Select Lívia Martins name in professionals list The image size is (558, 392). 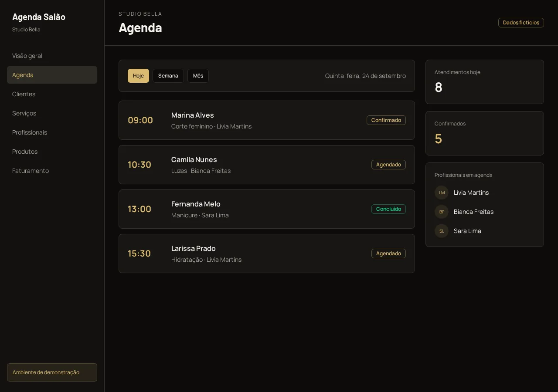tap(471, 193)
